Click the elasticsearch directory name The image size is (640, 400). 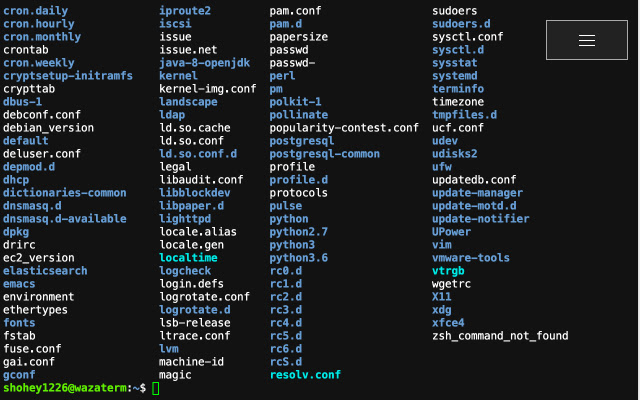[x=45, y=271]
